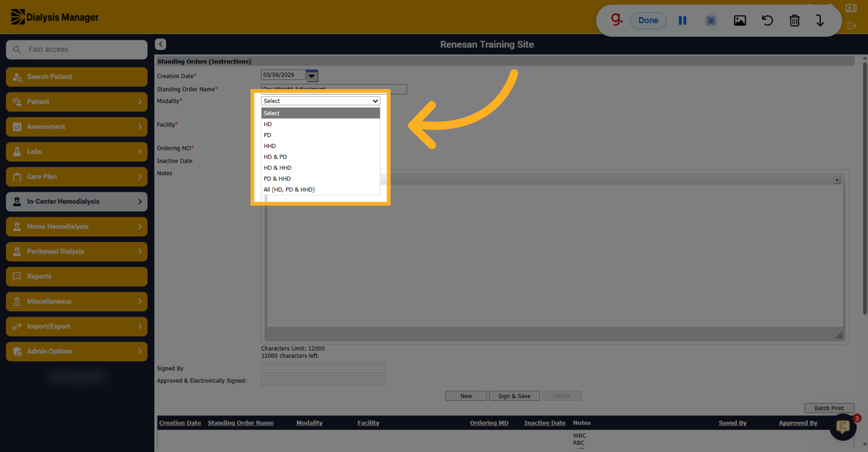Open Reports from the sidebar
Image resolution: width=868 pixels, height=452 pixels.
click(x=77, y=276)
